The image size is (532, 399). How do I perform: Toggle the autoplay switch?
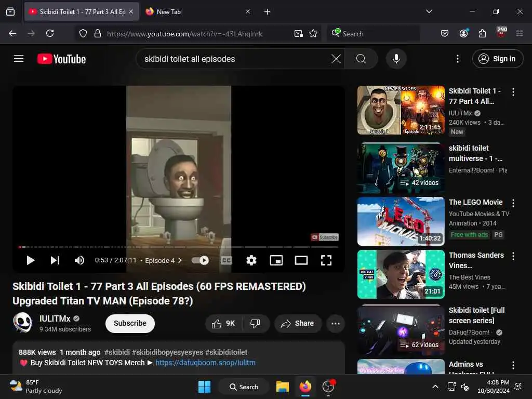click(x=200, y=260)
